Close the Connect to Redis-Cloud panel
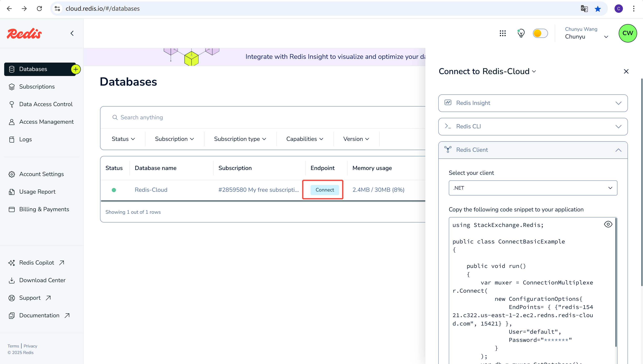Screen dimensions: 643x364 626,72
